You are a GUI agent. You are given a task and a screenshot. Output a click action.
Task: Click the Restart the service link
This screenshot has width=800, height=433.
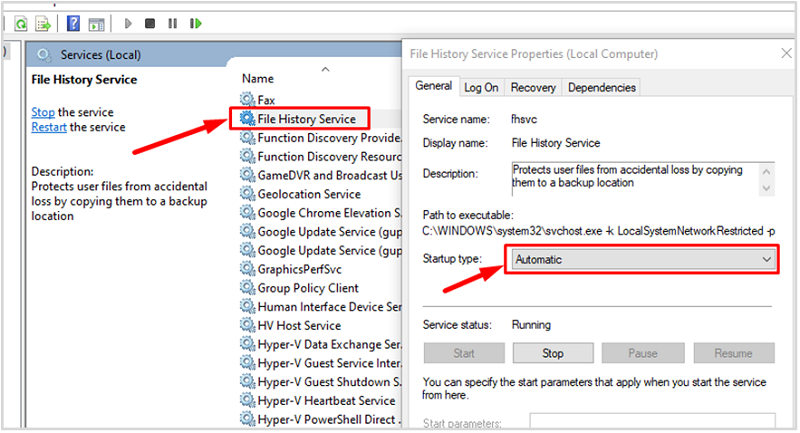[x=50, y=127]
